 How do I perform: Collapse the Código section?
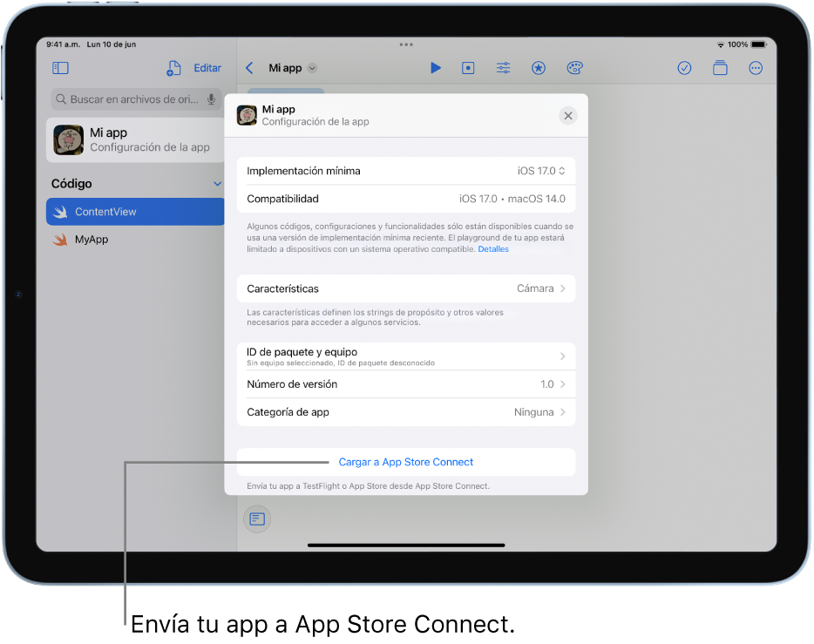(x=218, y=184)
